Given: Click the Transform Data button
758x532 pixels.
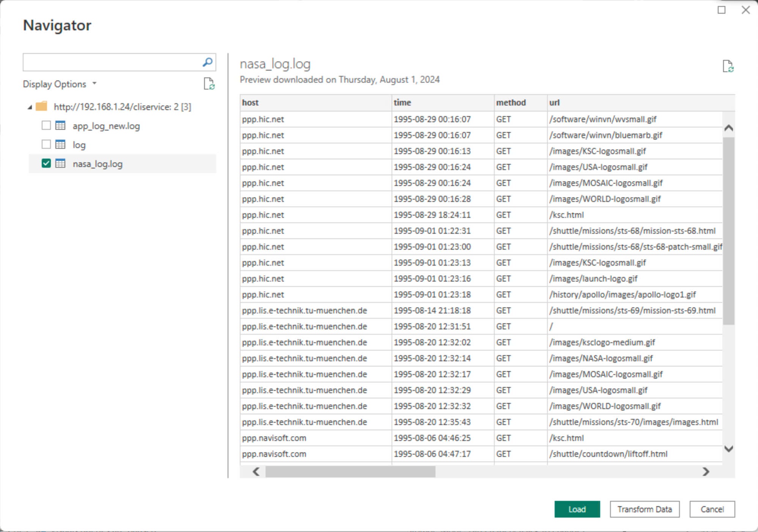Looking at the screenshot, I should coord(644,509).
